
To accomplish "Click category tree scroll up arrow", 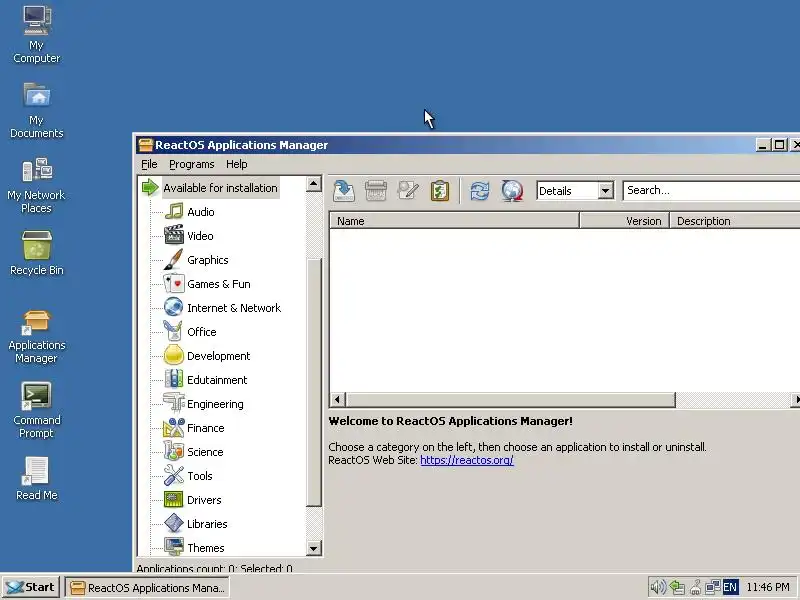I will 314,184.
